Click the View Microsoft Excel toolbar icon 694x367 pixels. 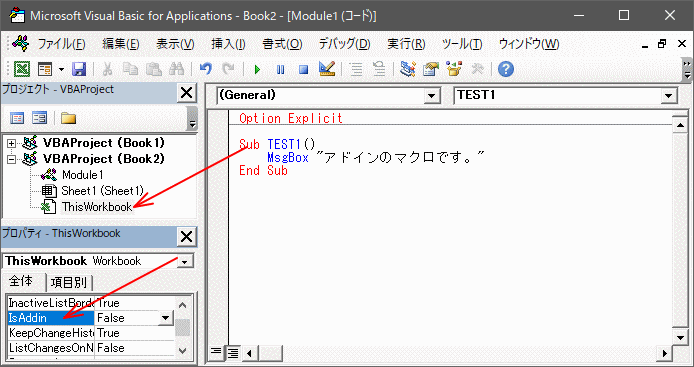coord(22,69)
